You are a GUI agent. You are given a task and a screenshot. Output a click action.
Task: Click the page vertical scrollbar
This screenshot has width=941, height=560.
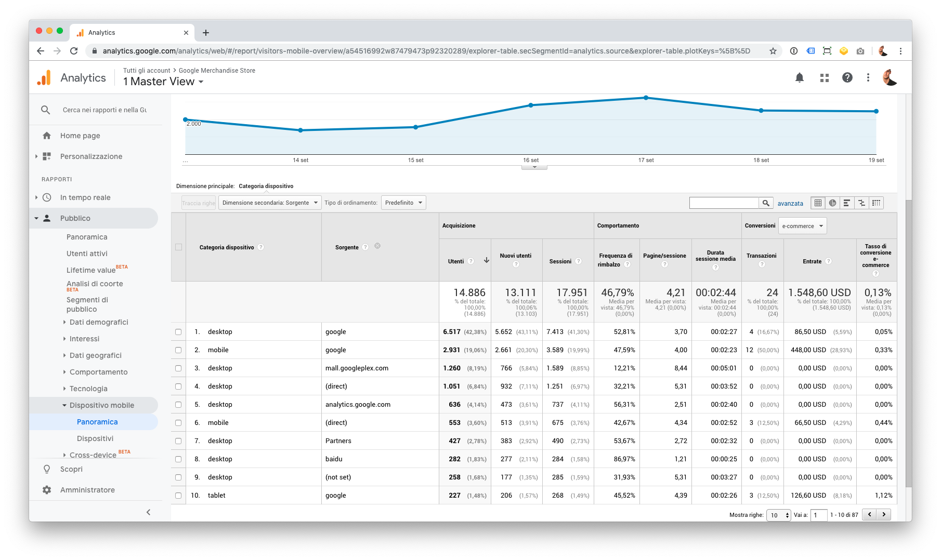tap(908, 343)
